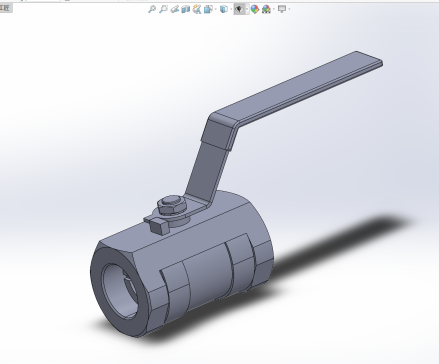Select the Zoom to Area tool

click(x=163, y=9)
